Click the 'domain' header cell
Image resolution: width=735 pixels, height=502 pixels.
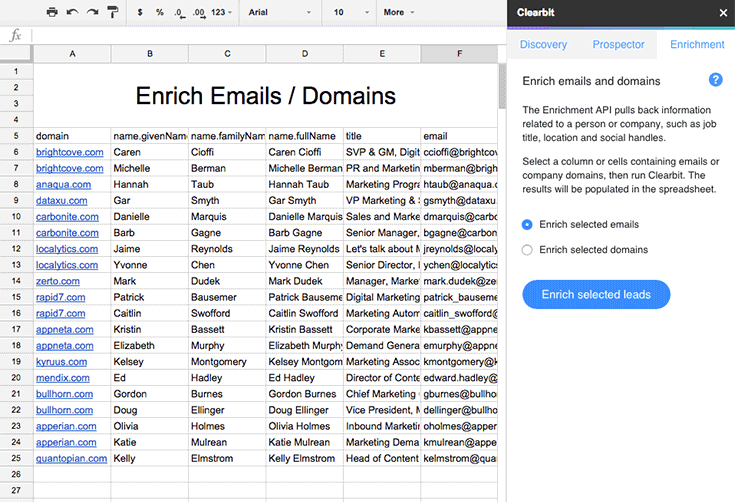tap(72, 136)
